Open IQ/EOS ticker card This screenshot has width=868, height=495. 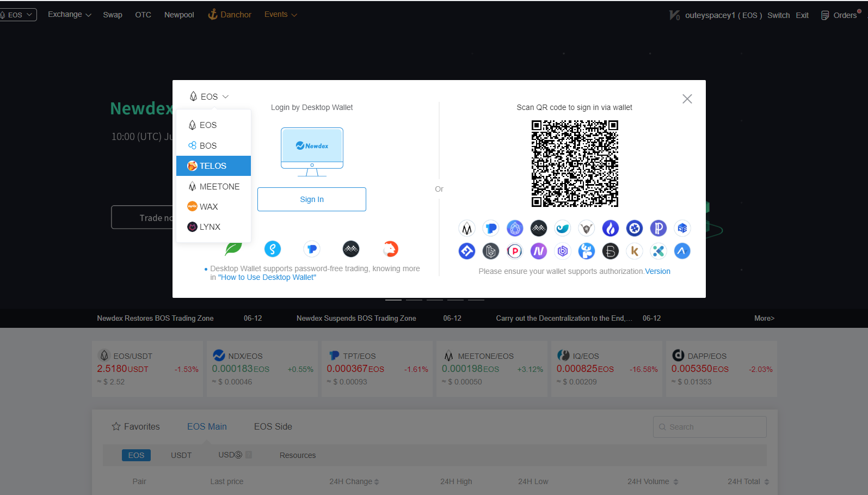coord(607,369)
